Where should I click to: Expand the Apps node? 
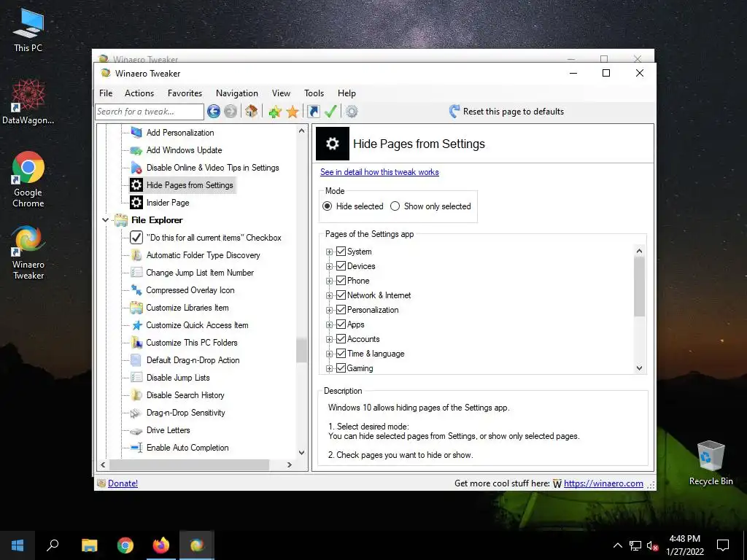pos(329,324)
